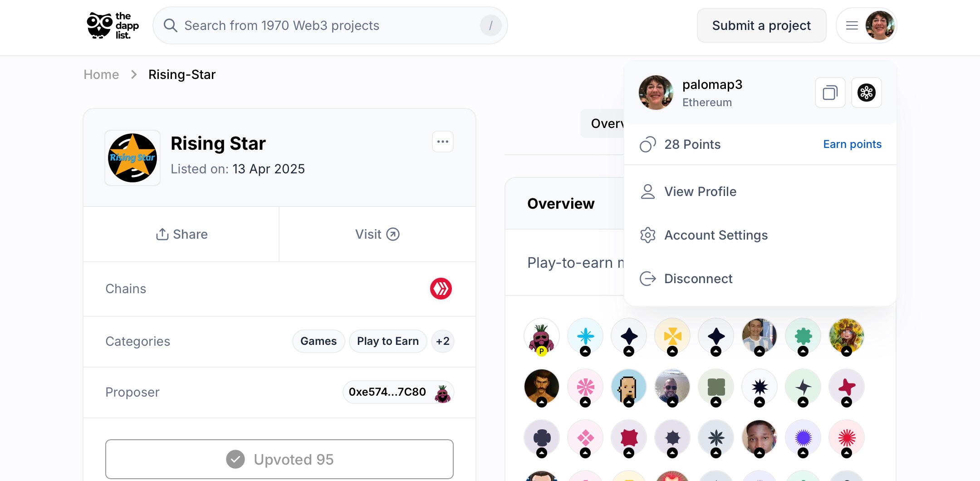Viewport: 980px width, 481px height.
Task: Open the man-in-striped-shirt photo avatar
Action: [759, 336]
